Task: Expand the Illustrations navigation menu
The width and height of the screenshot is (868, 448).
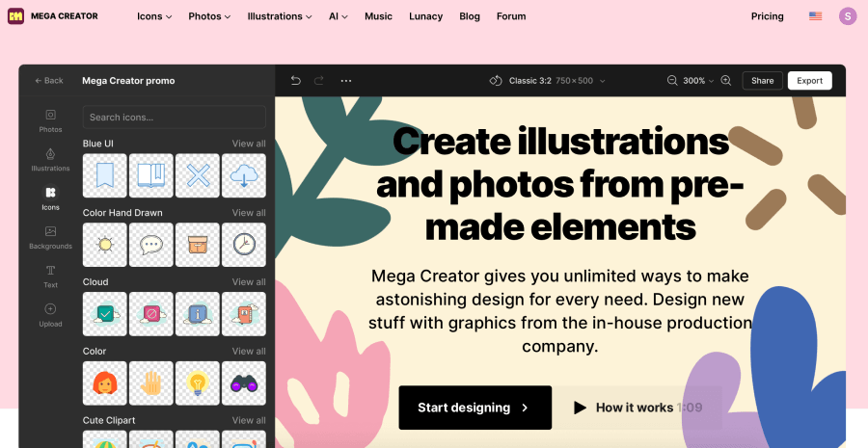Action: [x=280, y=16]
